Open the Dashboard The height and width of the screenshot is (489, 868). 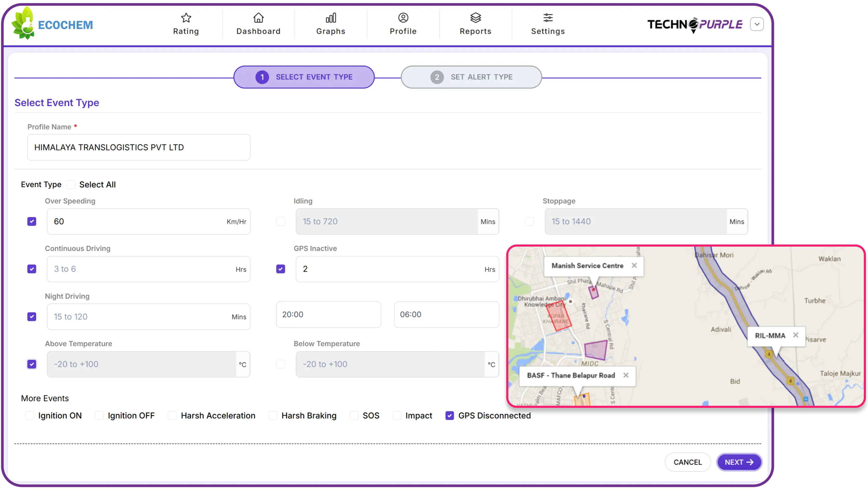pyautogui.click(x=258, y=24)
